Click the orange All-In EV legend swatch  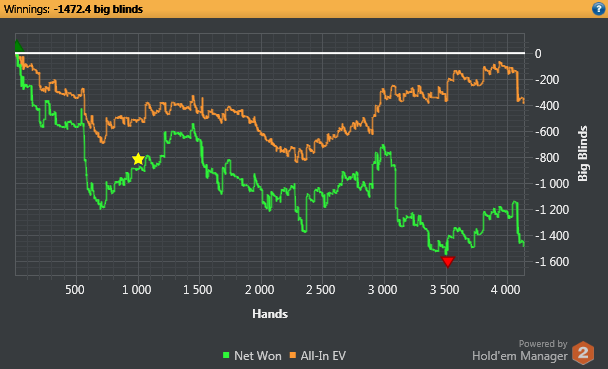pyautogui.click(x=293, y=355)
